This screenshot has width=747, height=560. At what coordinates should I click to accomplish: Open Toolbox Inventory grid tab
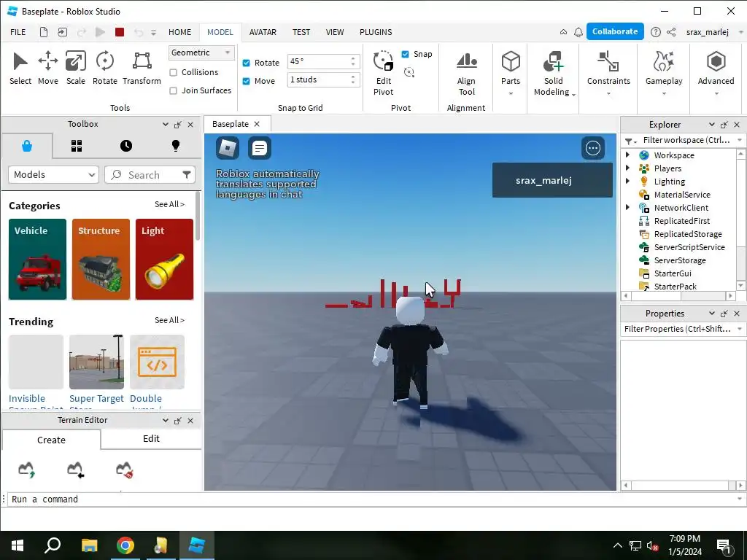pos(77,146)
